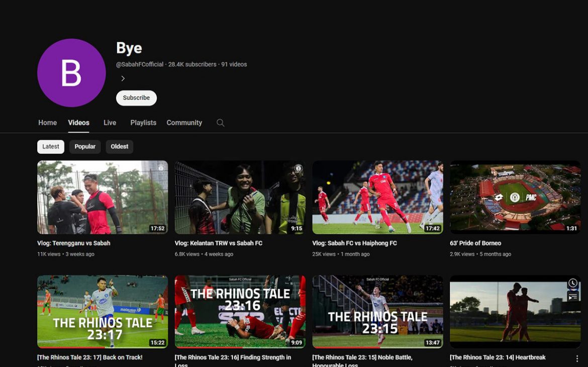This screenshot has width=588, height=367.
Task: Click the channel name Bye heading
Action: click(x=129, y=48)
